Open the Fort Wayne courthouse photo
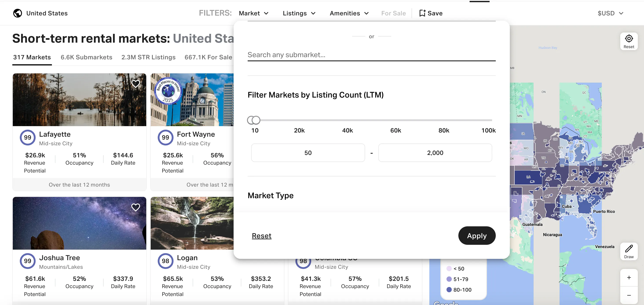This screenshot has width=644, height=305. click(192, 100)
